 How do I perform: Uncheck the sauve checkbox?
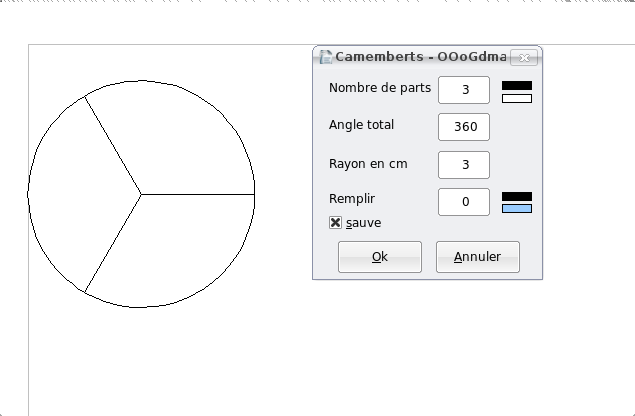pos(336,223)
